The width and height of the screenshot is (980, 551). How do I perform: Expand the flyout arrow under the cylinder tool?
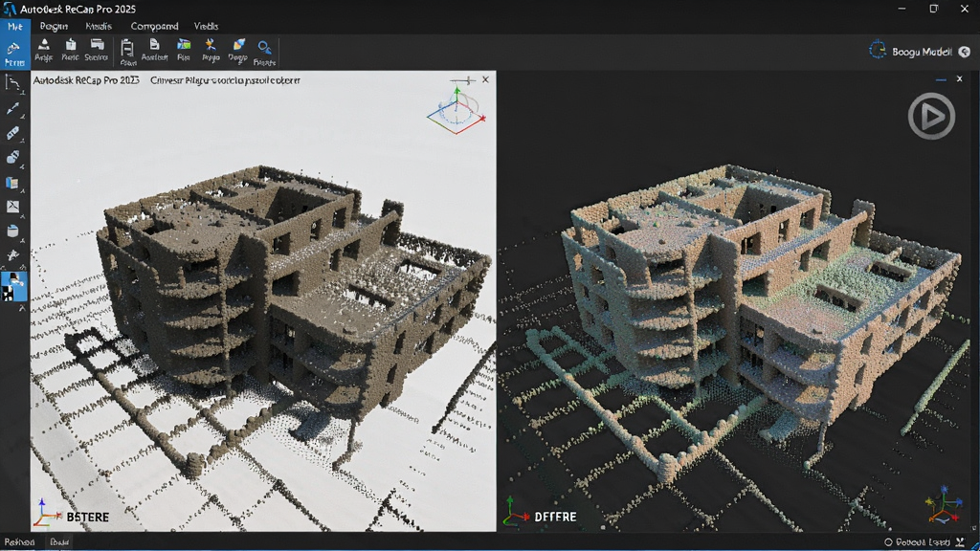click(x=23, y=240)
